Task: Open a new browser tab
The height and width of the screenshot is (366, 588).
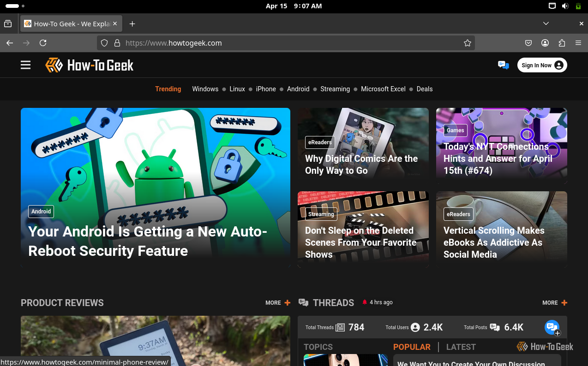Action: 132,24
